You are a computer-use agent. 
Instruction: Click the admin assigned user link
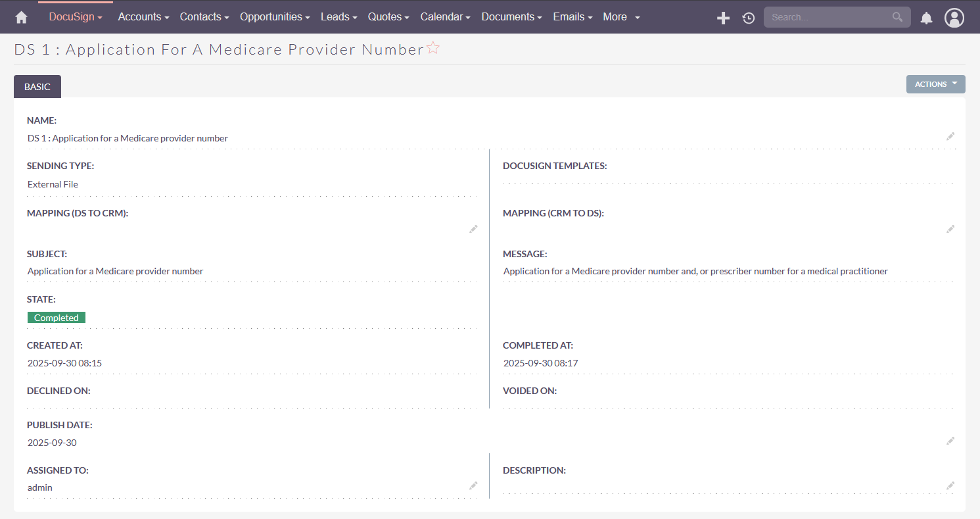(x=39, y=487)
